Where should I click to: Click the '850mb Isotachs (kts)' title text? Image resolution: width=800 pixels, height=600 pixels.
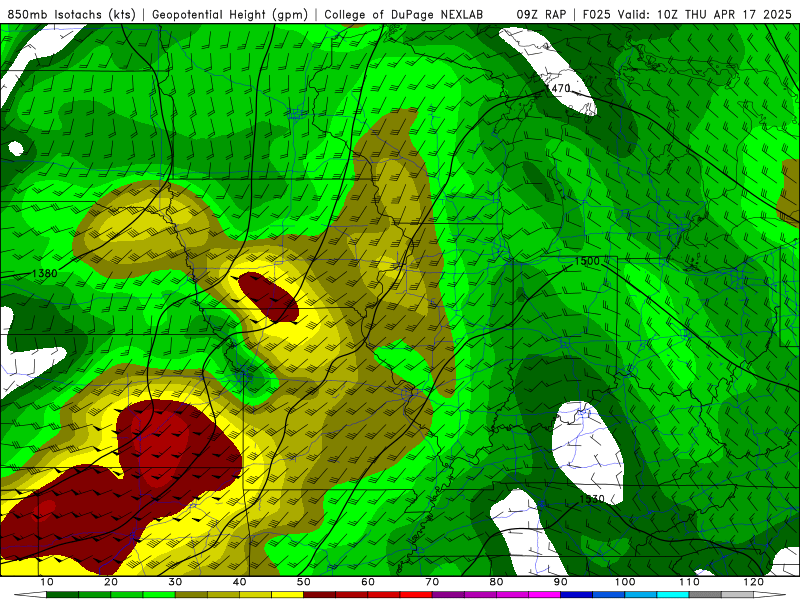pyautogui.click(x=71, y=15)
